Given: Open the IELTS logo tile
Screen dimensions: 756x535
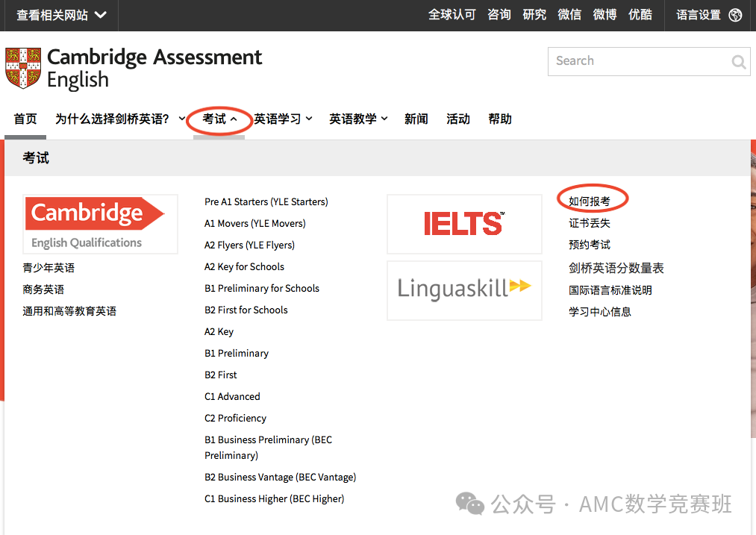Looking at the screenshot, I should click(464, 224).
